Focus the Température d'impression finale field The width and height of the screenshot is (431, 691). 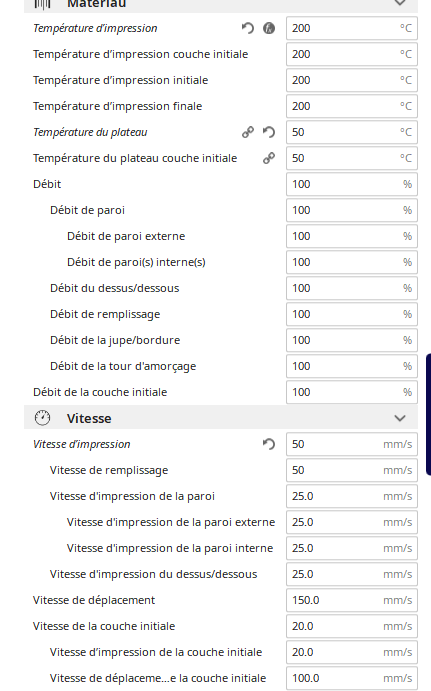tap(352, 106)
